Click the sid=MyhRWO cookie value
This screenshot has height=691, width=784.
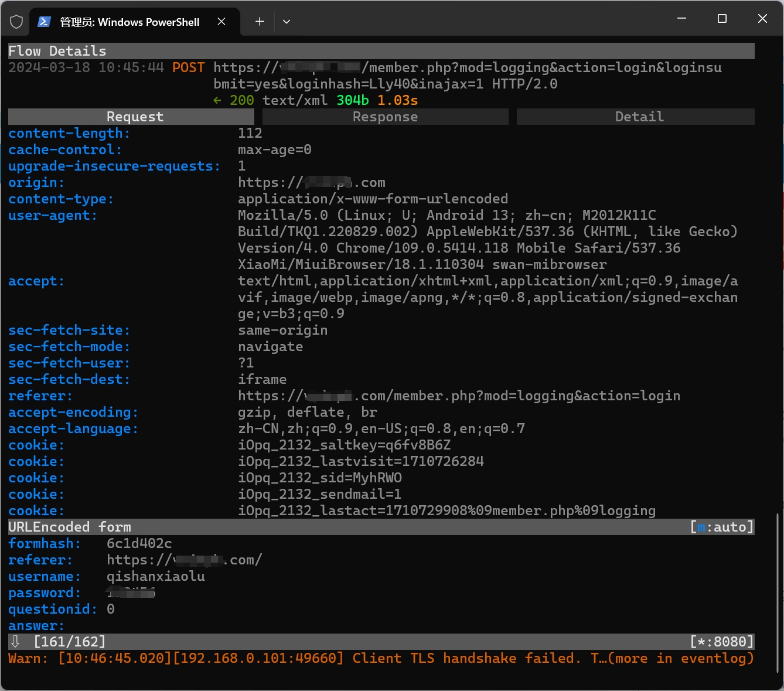[x=320, y=478]
